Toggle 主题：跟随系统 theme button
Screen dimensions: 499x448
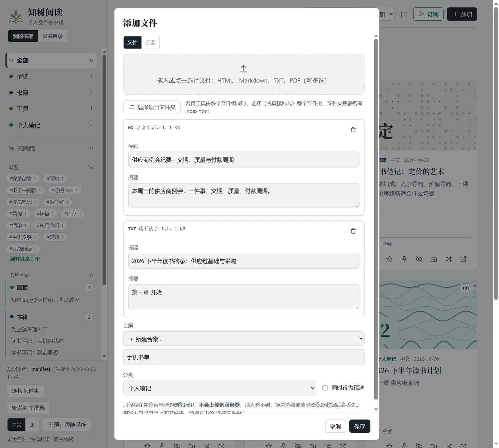click(x=67, y=425)
